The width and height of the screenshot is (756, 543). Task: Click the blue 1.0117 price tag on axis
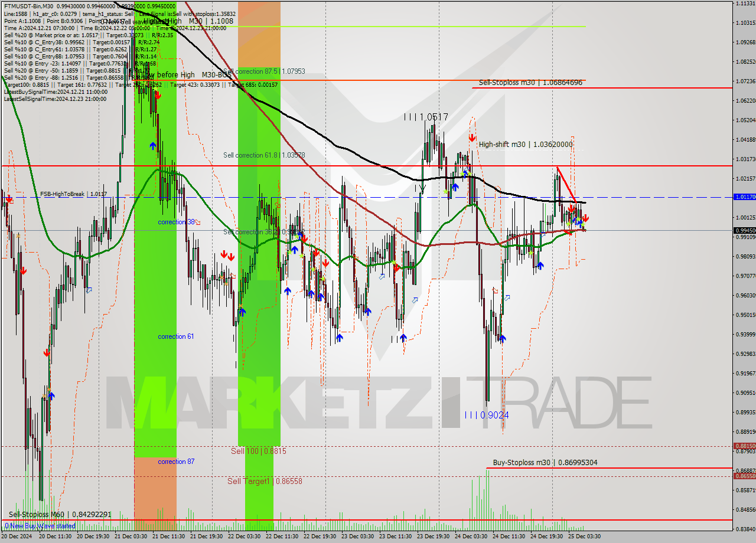click(744, 197)
